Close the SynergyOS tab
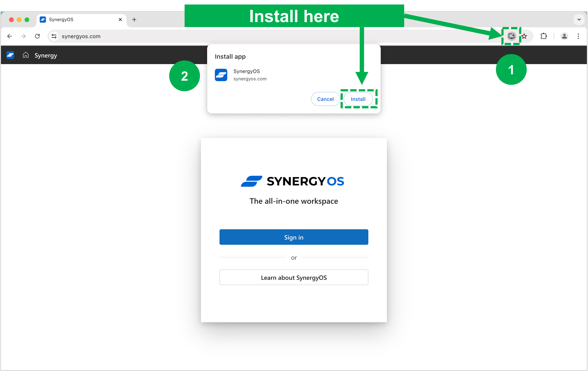Image resolution: width=588 pixels, height=371 pixels. [120, 20]
